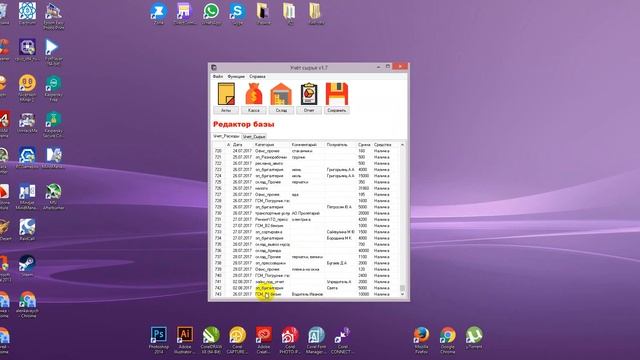Switch to the Учет_Расходы tab
Screen dimensions: 640x360
point(227,136)
